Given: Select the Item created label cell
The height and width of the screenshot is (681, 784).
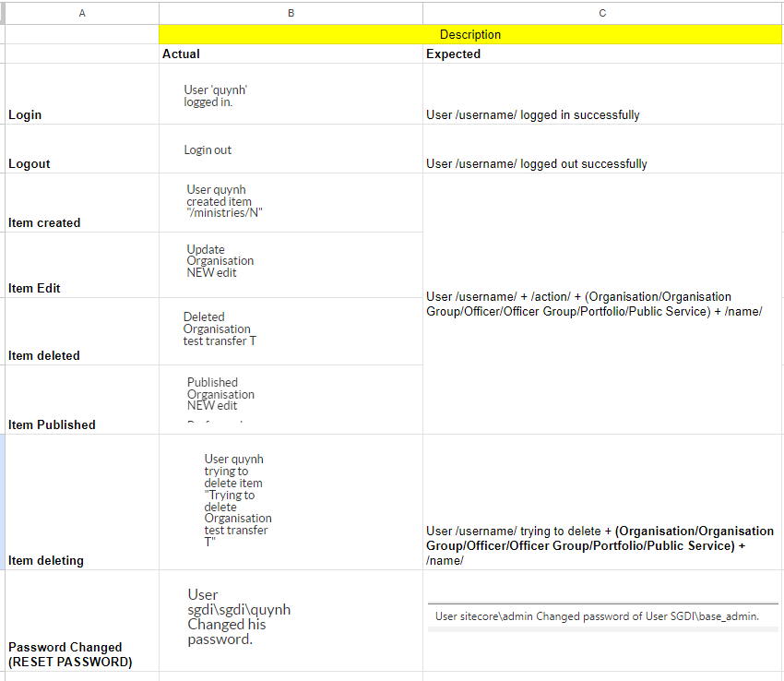Looking at the screenshot, I should (82, 203).
